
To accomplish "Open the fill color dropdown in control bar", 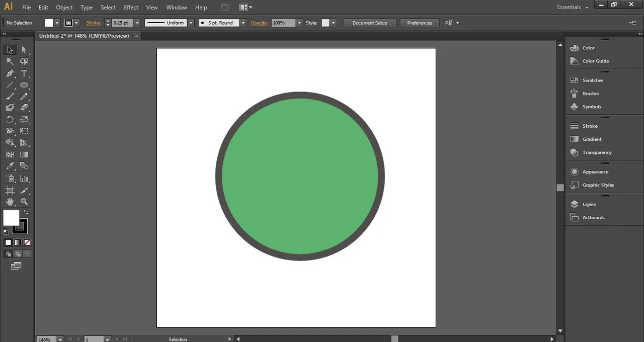I will 57,23.
